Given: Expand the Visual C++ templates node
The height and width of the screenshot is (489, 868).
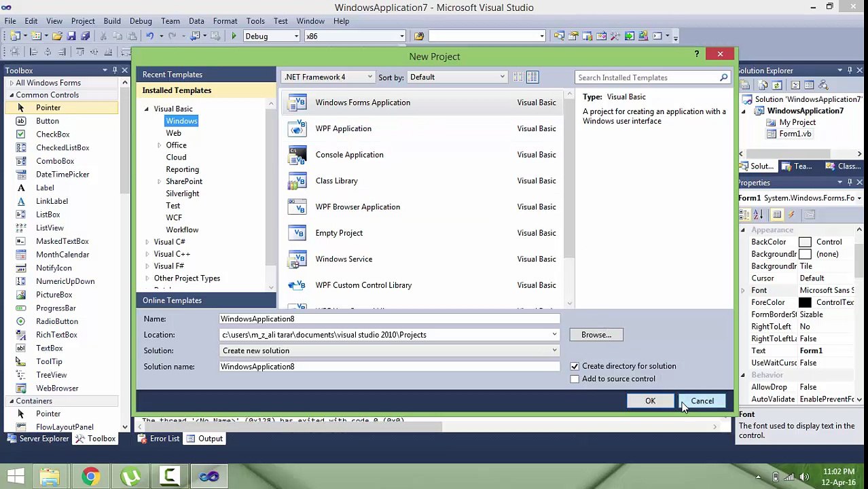Looking at the screenshot, I should (x=147, y=254).
